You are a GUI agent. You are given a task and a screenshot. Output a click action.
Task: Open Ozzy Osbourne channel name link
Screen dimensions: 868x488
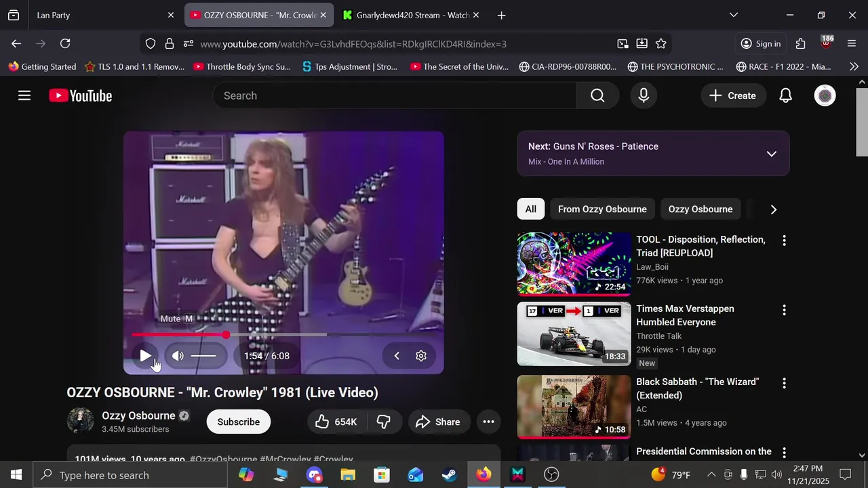point(138,415)
